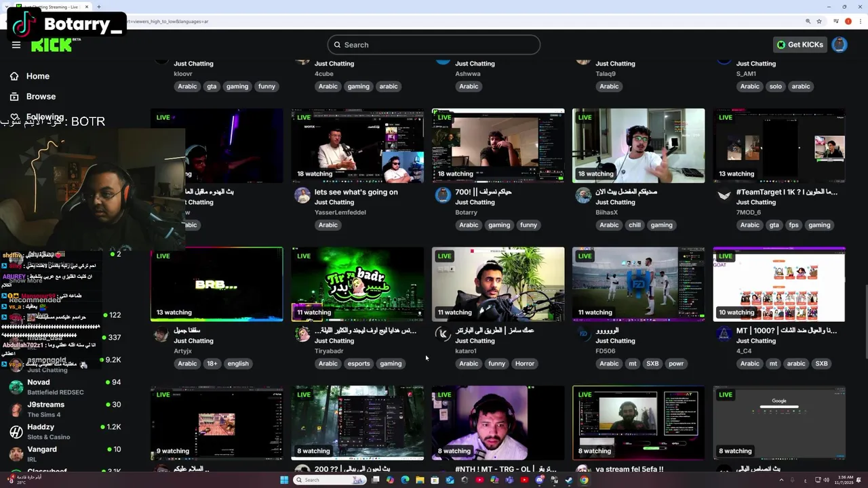Open 4_C4 channel avatar
Viewport: 868px width, 488px height.
point(724,334)
